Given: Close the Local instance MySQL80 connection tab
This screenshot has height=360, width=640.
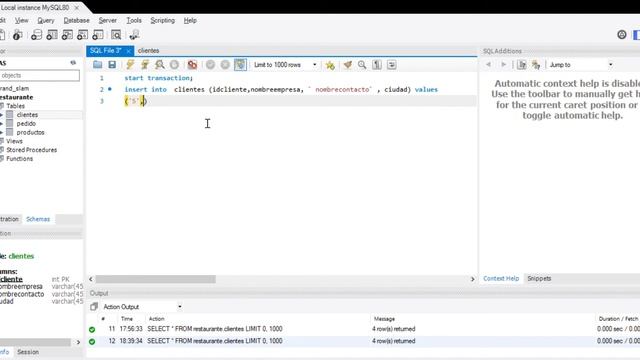Looking at the screenshot, I should 77,8.
